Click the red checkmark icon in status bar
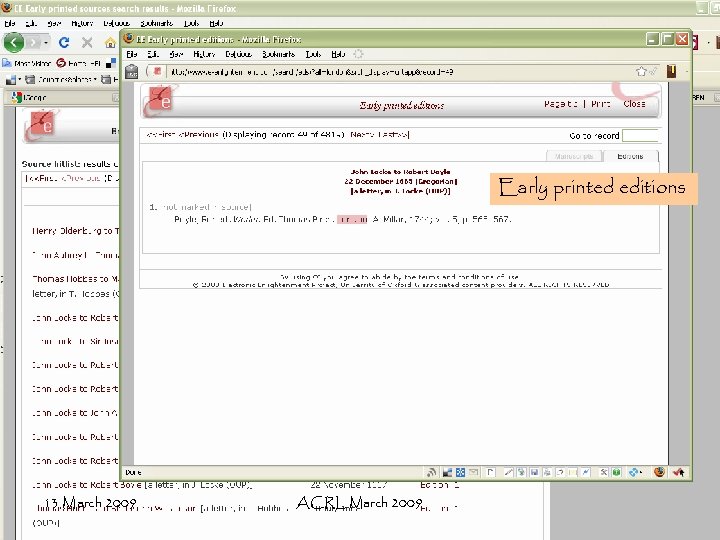Viewport: 720px width, 540px height. (678, 472)
